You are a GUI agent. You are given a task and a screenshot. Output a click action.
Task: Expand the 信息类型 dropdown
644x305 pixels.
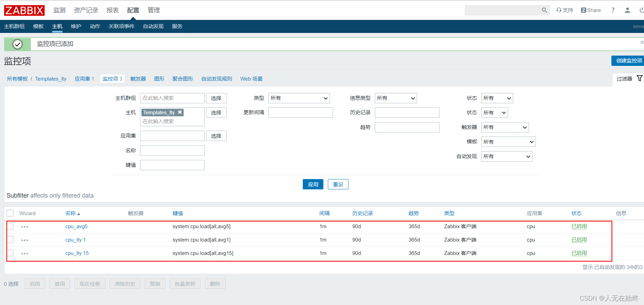396,98
